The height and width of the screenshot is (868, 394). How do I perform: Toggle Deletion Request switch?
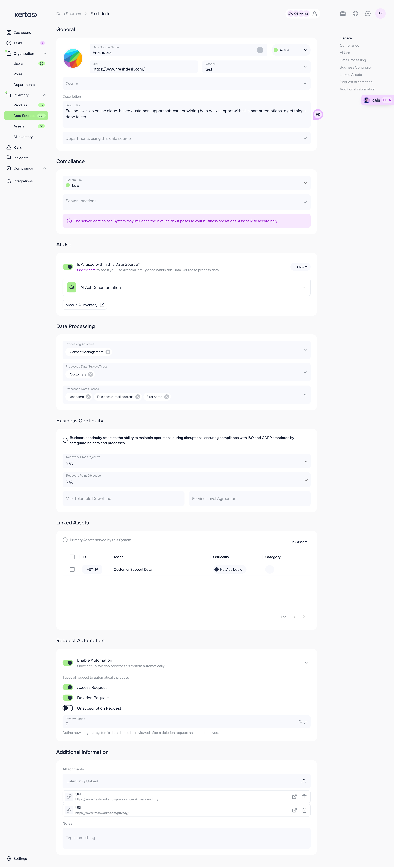(x=68, y=698)
